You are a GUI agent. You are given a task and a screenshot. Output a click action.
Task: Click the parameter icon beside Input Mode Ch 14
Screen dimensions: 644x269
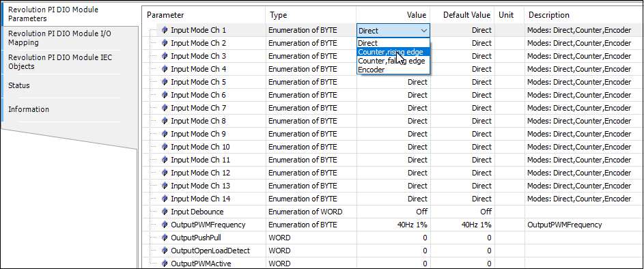(x=165, y=199)
